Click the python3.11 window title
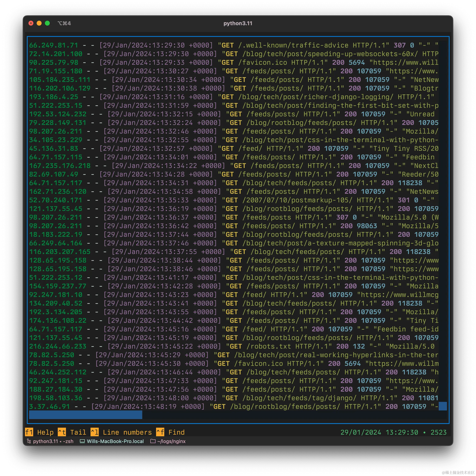The height and width of the screenshot is (476, 476). (x=238, y=23)
